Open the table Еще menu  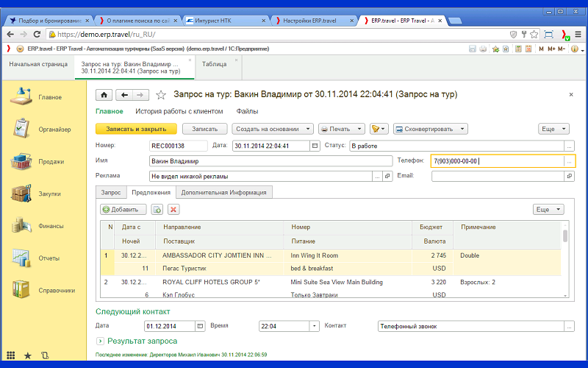pos(548,210)
